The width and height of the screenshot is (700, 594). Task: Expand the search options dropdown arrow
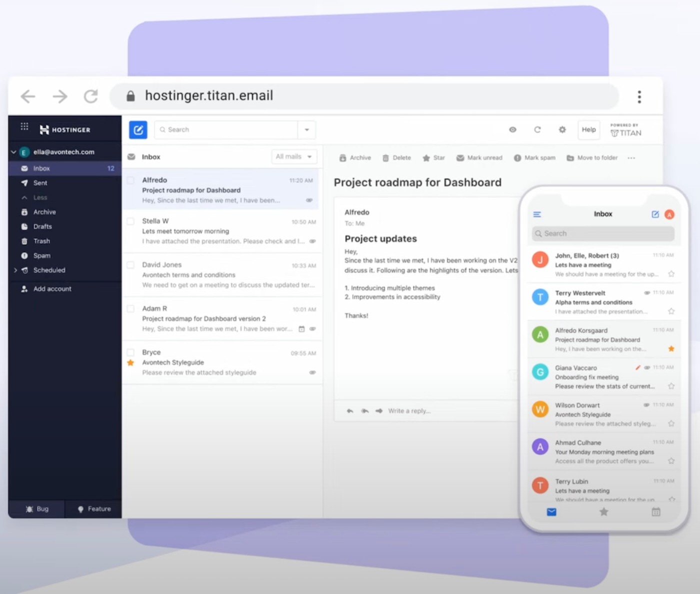click(x=306, y=130)
